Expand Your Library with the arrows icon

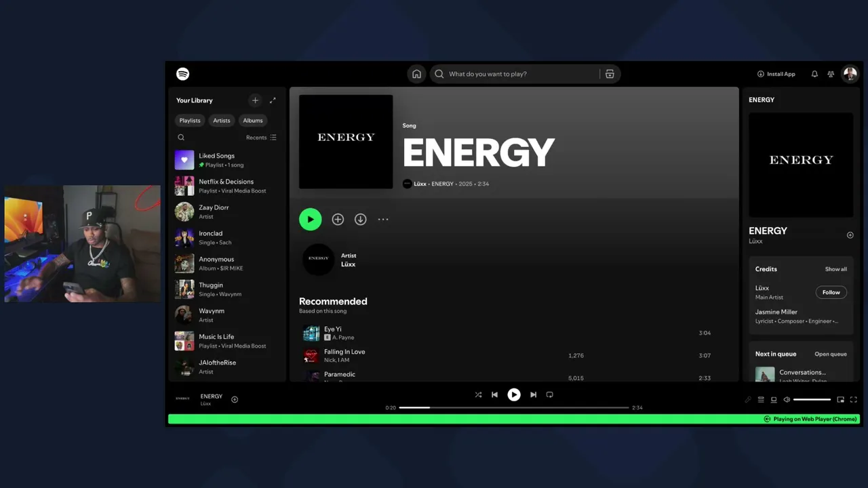pos(273,100)
